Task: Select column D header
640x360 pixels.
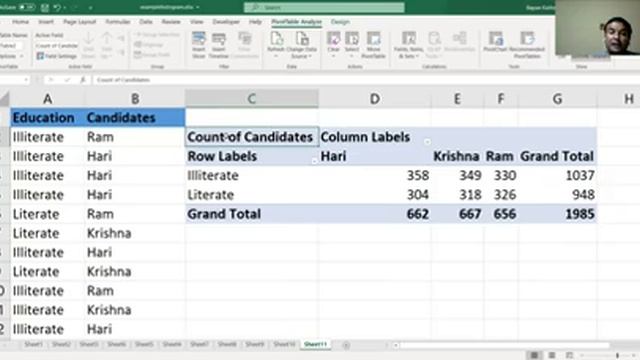Action: 375,99
